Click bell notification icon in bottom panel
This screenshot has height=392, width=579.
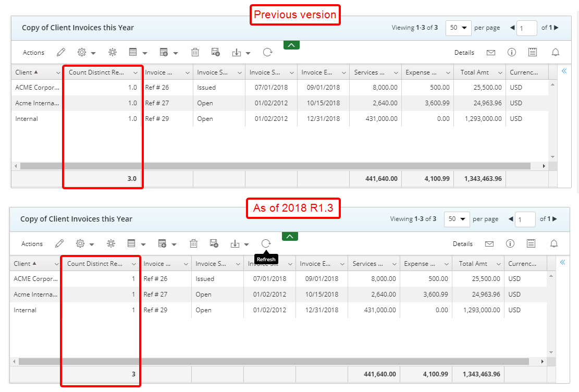pyautogui.click(x=554, y=243)
